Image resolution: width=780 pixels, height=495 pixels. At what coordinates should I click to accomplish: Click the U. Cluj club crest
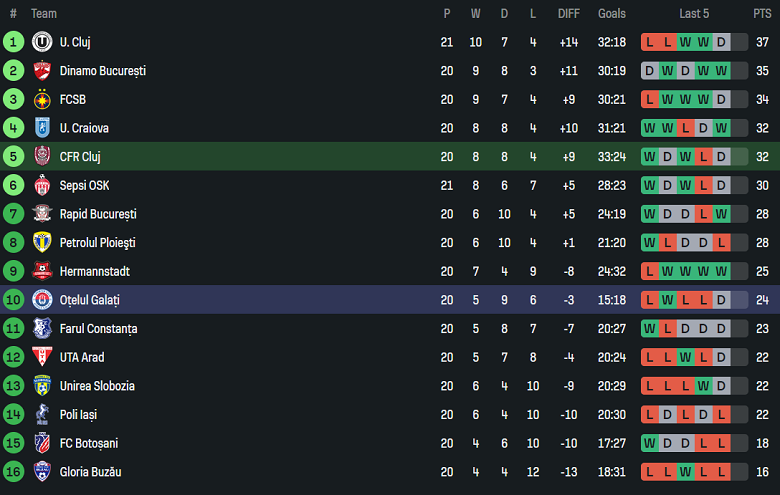[42, 42]
